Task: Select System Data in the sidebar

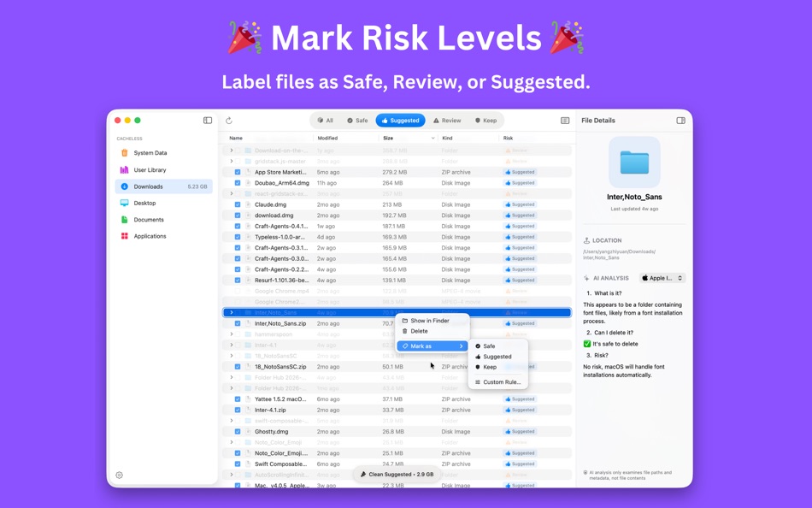Action: (x=163, y=153)
